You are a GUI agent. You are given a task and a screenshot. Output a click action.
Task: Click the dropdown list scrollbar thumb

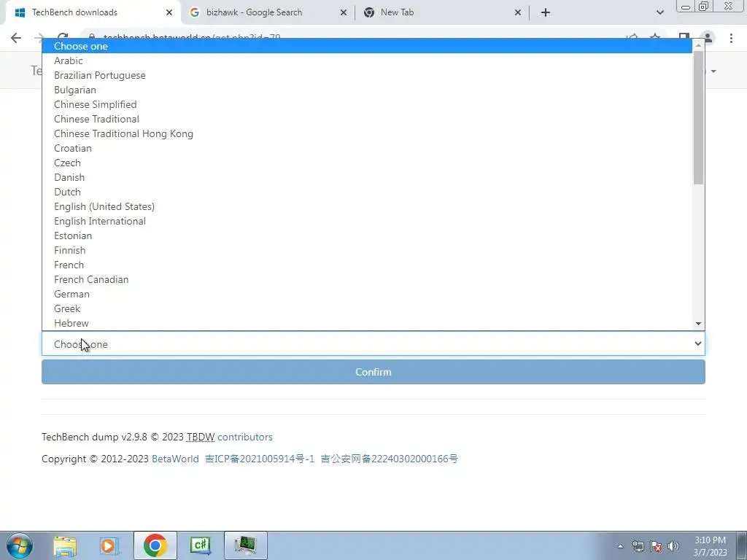click(698, 117)
